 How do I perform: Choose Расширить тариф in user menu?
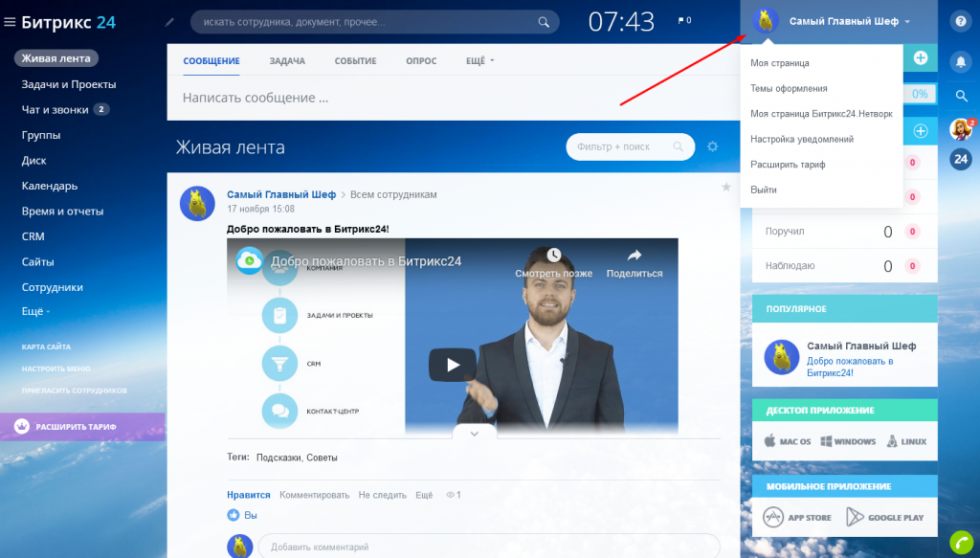point(788,165)
